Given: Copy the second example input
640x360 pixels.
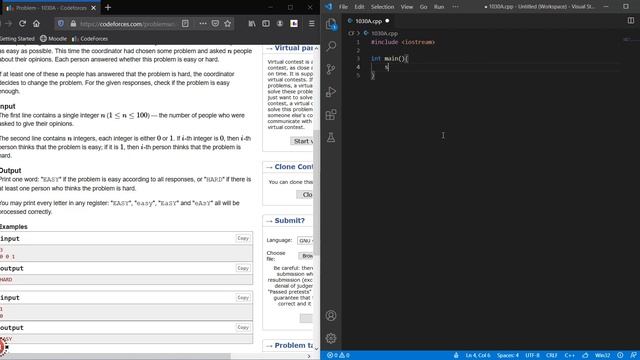Looking at the screenshot, I should pyautogui.click(x=243, y=298).
